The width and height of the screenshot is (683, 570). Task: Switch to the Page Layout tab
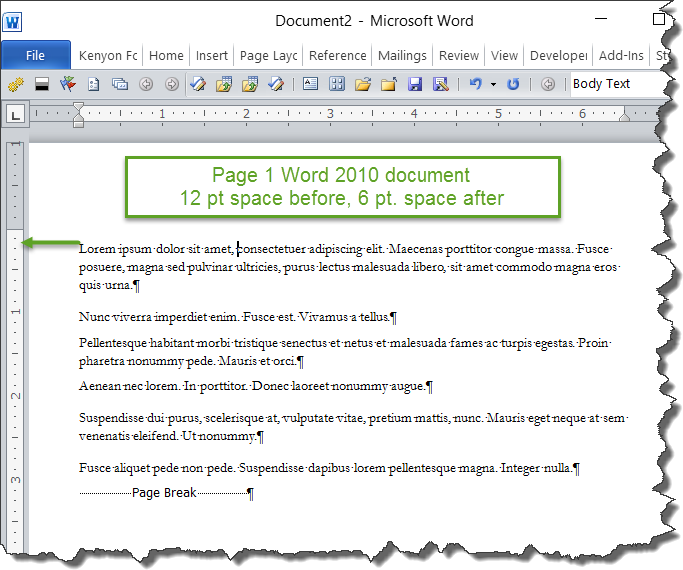[268, 55]
